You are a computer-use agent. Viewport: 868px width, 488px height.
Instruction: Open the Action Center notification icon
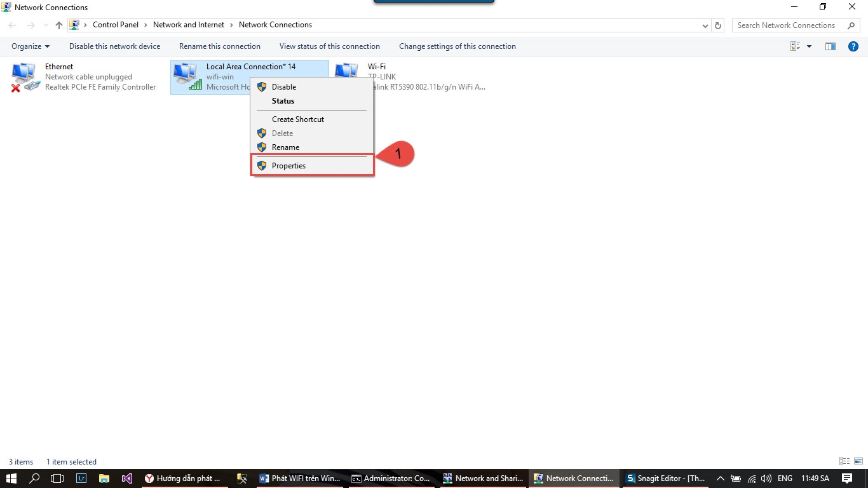pos(847,478)
